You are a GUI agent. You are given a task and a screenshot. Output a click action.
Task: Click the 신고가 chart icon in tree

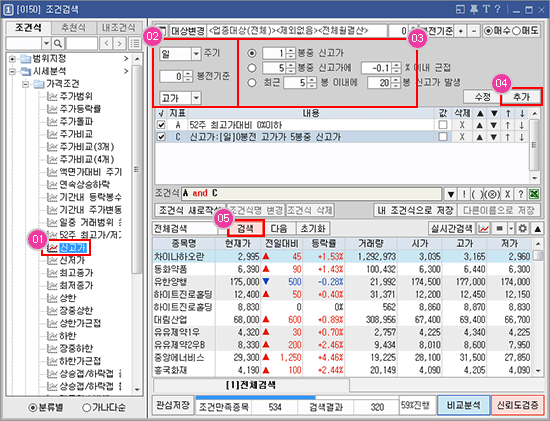point(53,248)
